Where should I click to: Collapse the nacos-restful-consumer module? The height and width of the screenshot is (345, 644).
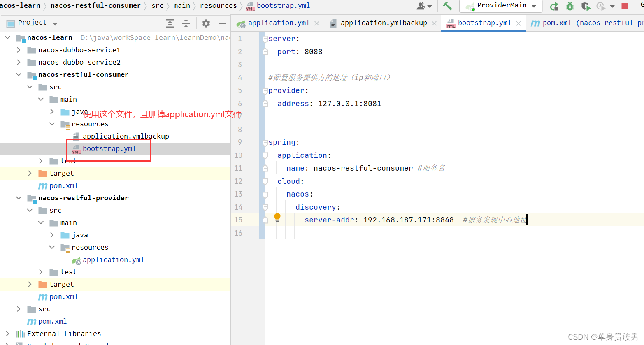coord(19,74)
